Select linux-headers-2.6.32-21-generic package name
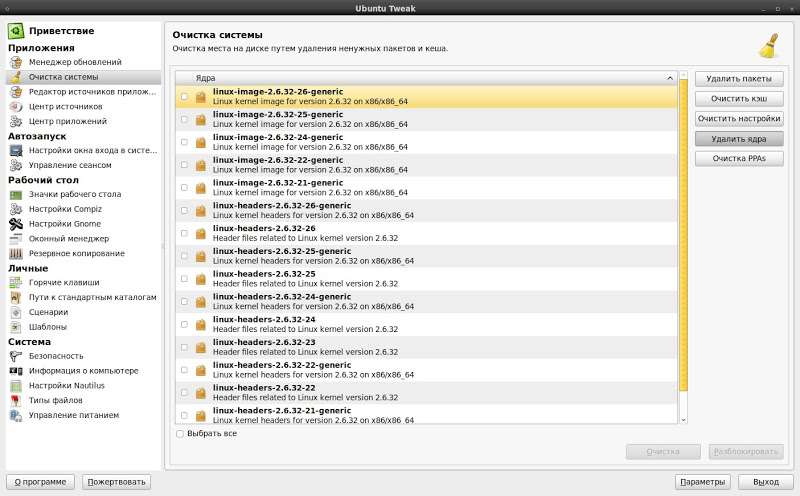This screenshot has height=496, width=800. coord(282,411)
